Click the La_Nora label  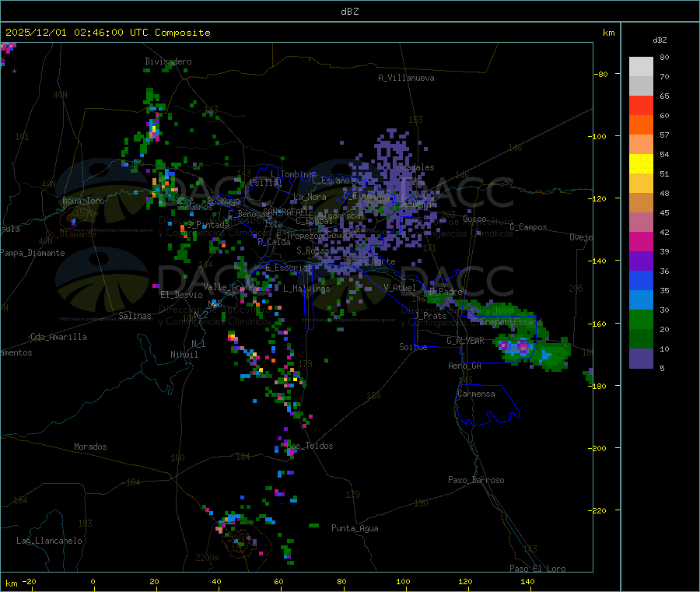coord(310,197)
